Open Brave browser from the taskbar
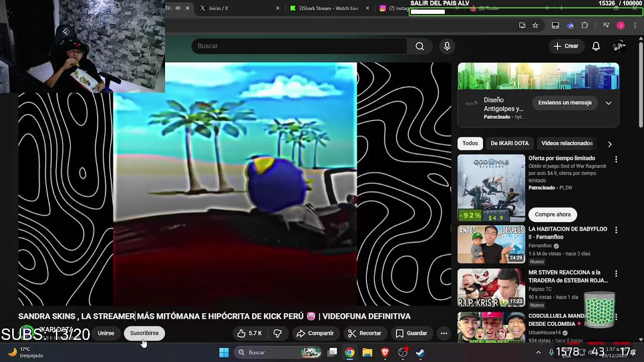This screenshot has width=644, height=362. click(385, 352)
